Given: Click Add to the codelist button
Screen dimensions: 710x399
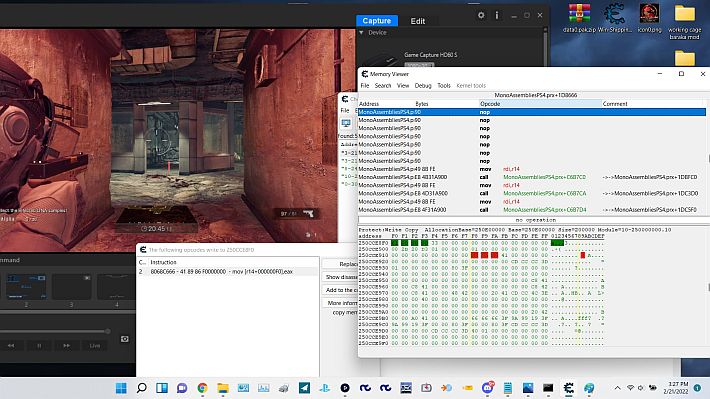Looking at the screenshot, I should (x=340, y=290).
